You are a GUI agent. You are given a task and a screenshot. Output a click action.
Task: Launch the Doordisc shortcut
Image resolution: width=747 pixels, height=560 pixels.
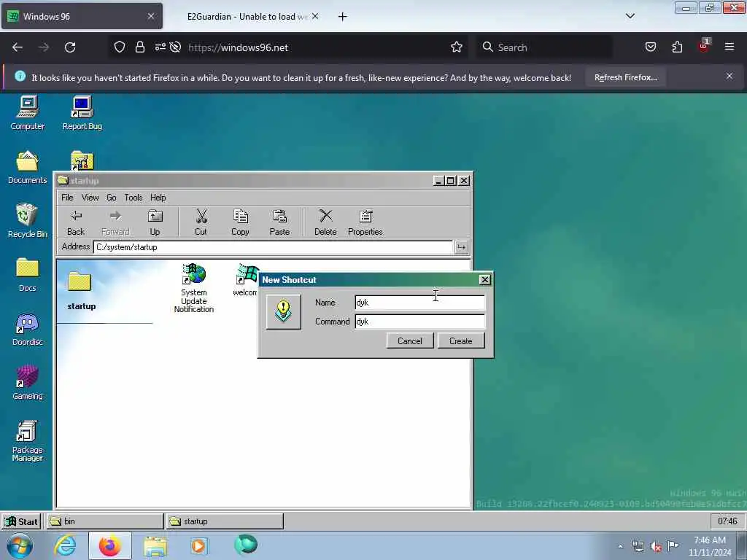coord(28,329)
